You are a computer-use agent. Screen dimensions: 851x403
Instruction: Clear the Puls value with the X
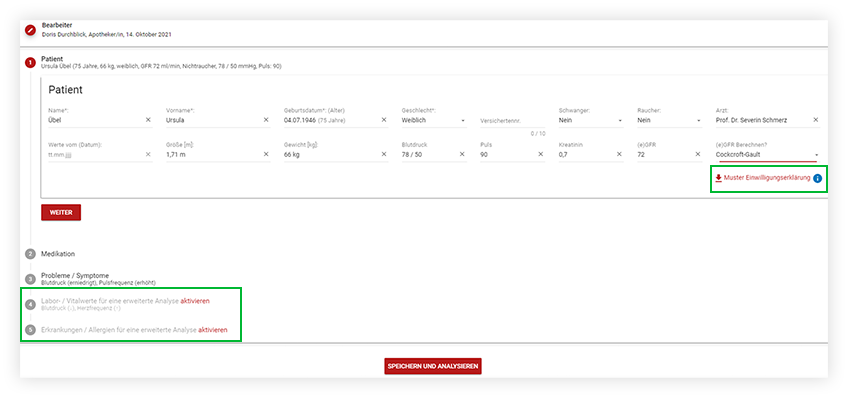[x=541, y=155]
